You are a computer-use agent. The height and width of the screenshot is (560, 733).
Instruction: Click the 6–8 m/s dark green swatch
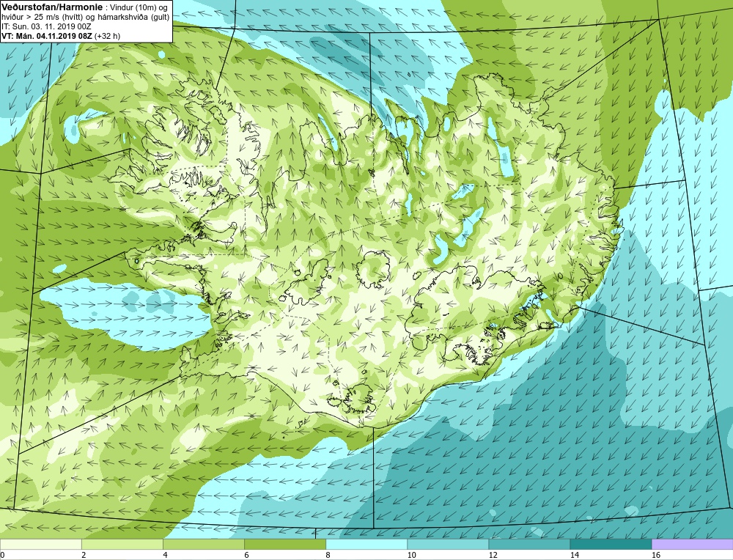pyautogui.click(x=284, y=545)
